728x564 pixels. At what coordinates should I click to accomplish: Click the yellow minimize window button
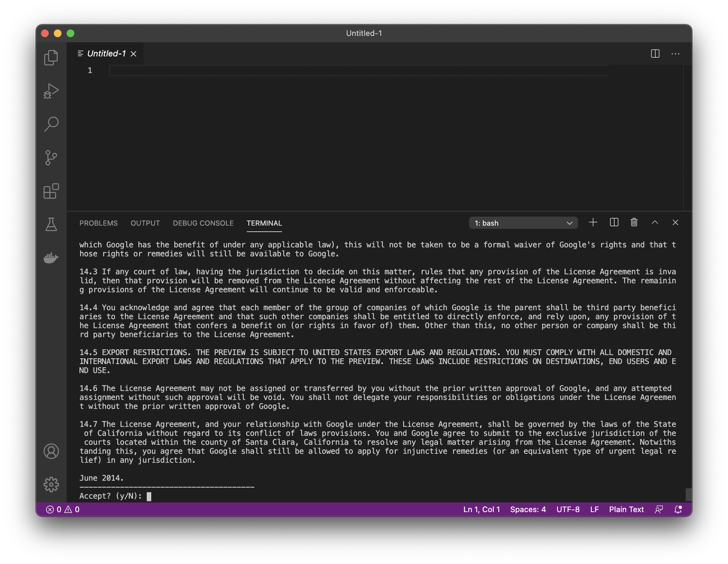pyautogui.click(x=58, y=33)
